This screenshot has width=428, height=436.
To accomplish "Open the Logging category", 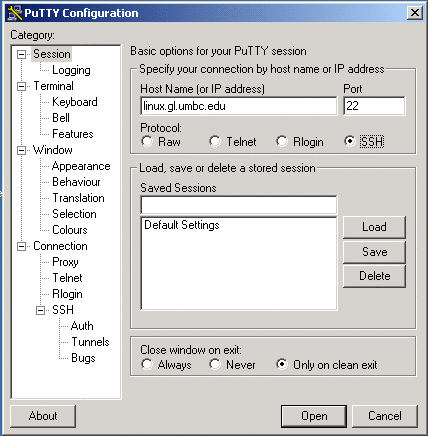I will point(71,70).
